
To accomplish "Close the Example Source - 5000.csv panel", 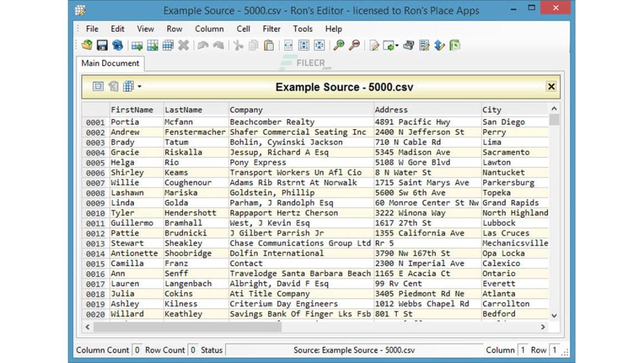I will pos(551,86).
